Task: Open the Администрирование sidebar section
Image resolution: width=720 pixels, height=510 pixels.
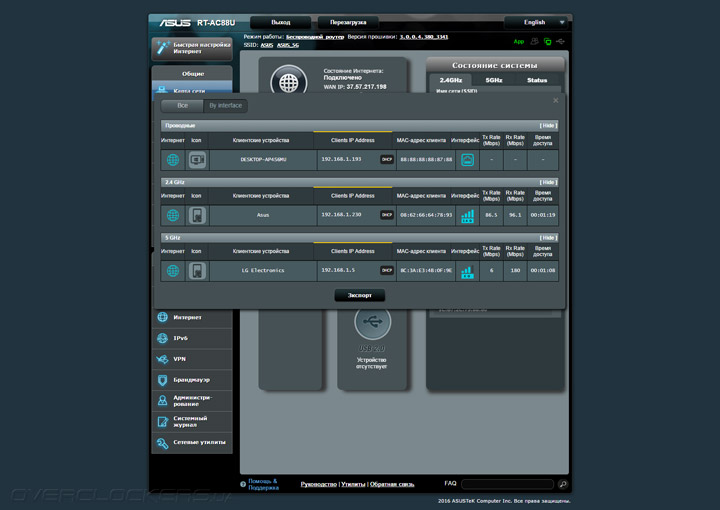Action: pyautogui.click(x=192, y=400)
